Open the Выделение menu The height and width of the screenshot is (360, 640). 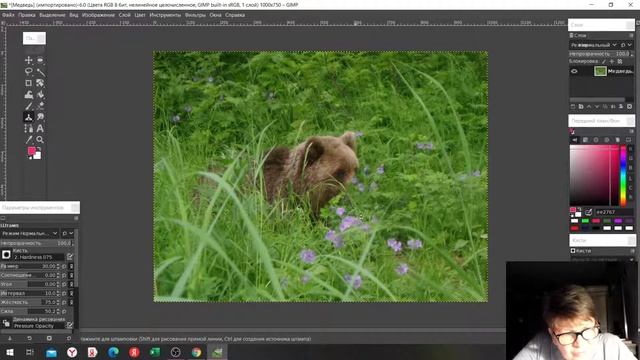[x=52, y=15]
